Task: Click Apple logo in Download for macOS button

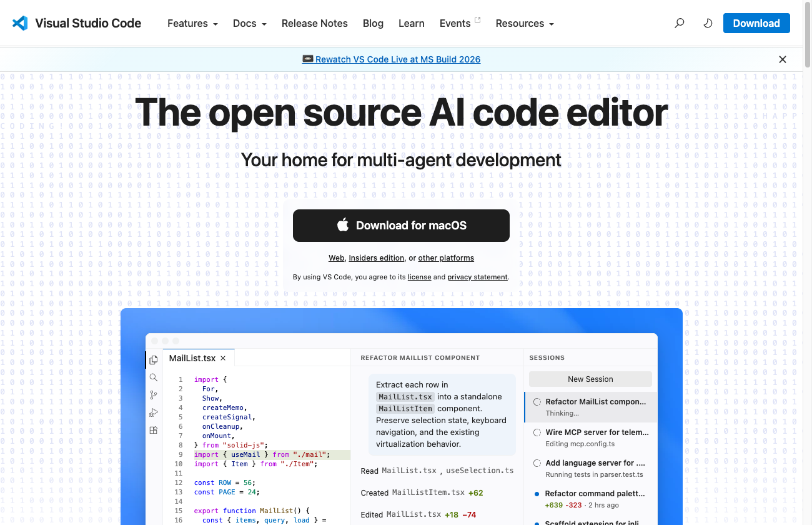Action: click(343, 225)
